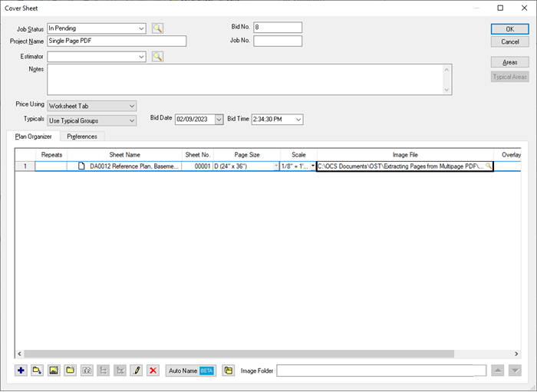Click the Repeats cell in row 1
537x392 pixels.
point(51,166)
